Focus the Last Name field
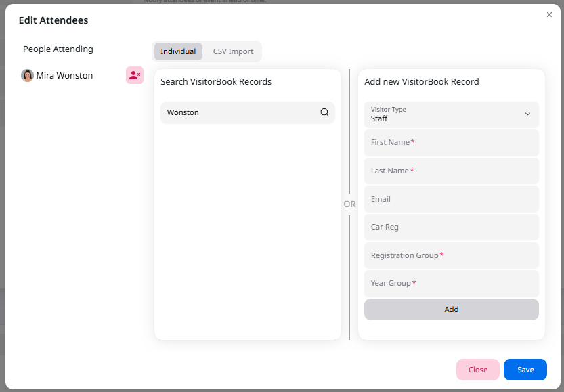The image size is (564, 392). [451, 171]
